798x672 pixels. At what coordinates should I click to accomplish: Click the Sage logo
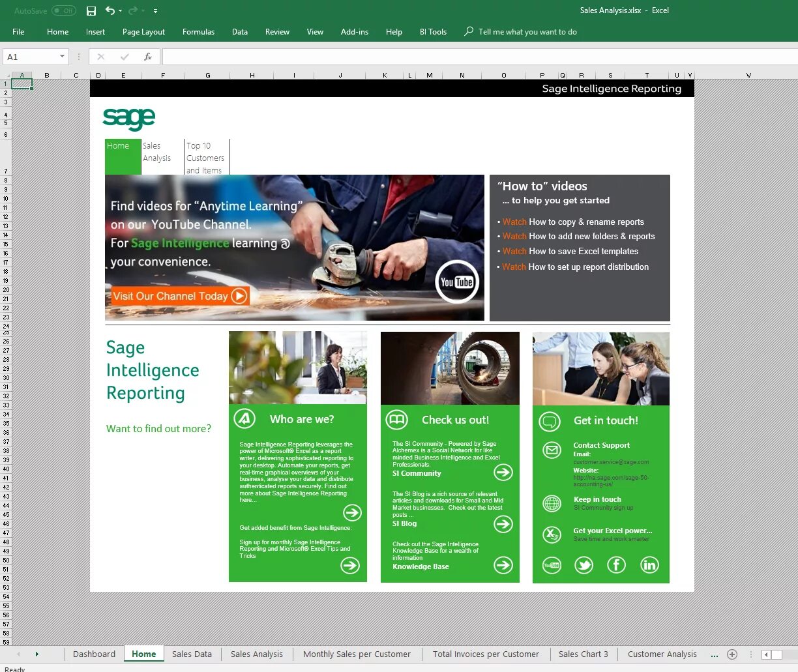coord(129,118)
